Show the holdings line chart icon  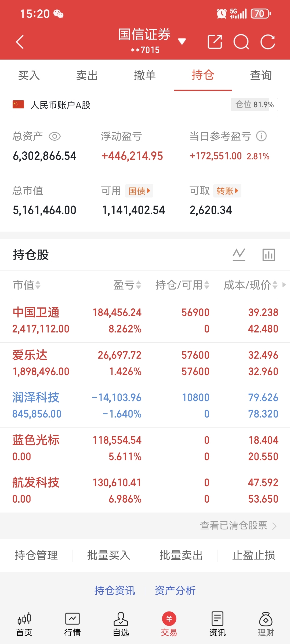(239, 255)
